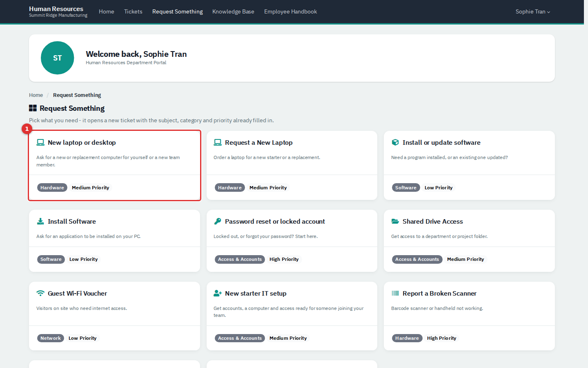
Task: Open Employee Handbook in the top navigation
Action: (x=290, y=11)
